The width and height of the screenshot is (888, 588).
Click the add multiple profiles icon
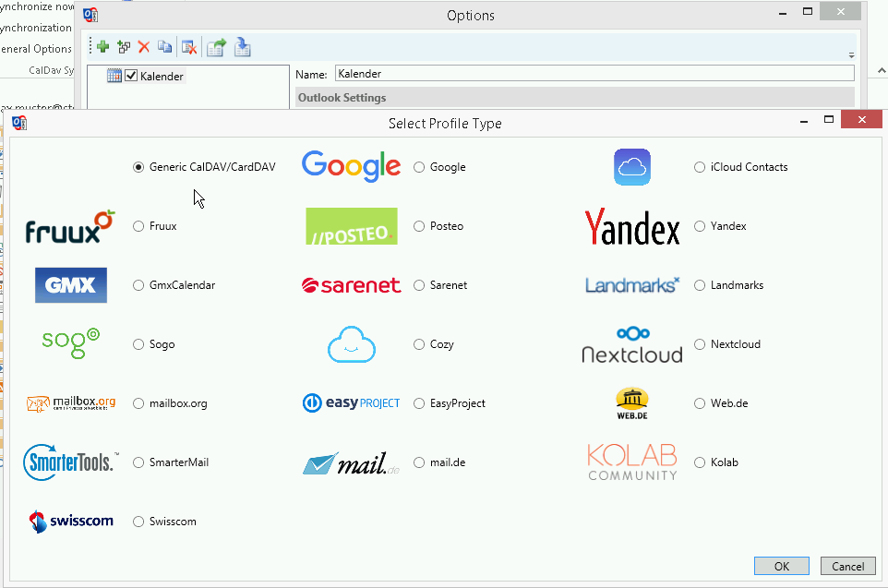124,47
